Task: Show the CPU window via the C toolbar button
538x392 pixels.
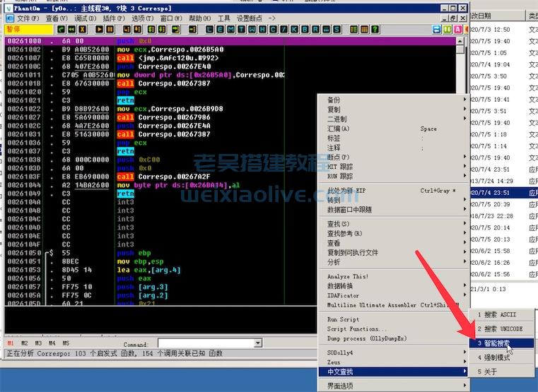Action: click(x=274, y=29)
